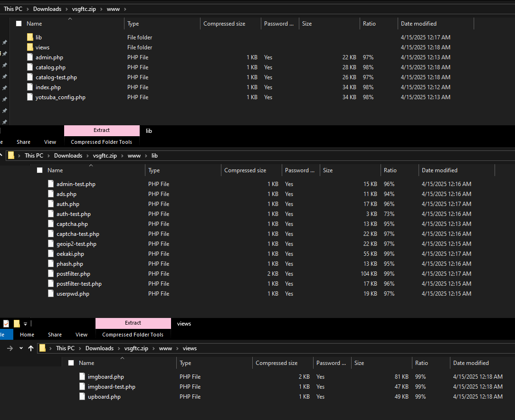The width and height of the screenshot is (515, 420).
Task: Sort by Ratio in the views window
Action: [421, 363]
